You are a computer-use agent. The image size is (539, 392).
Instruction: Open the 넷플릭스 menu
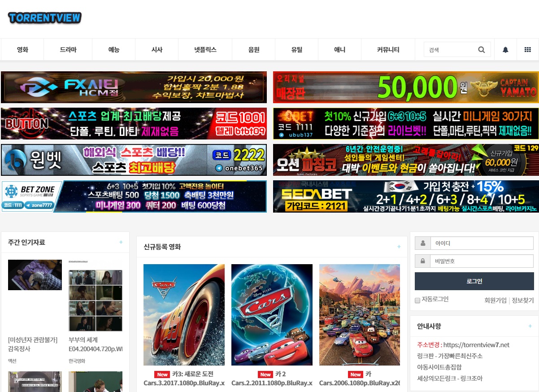point(205,50)
